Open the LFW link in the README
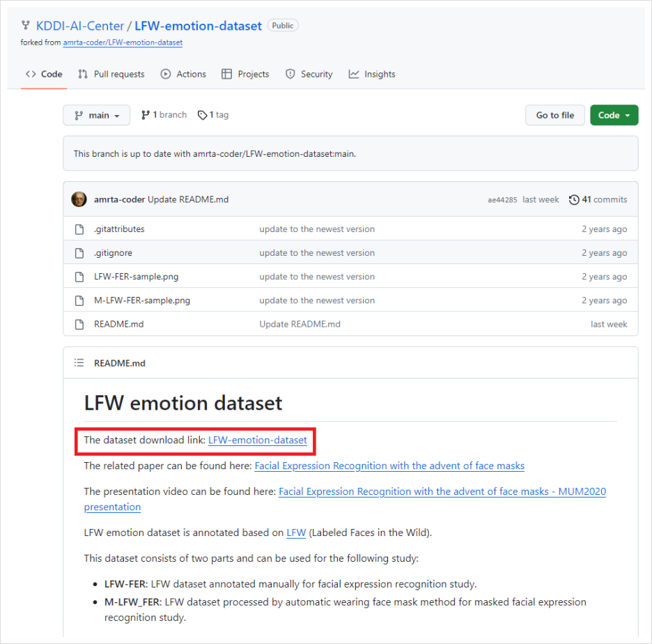The width and height of the screenshot is (652, 644). [x=296, y=532]
